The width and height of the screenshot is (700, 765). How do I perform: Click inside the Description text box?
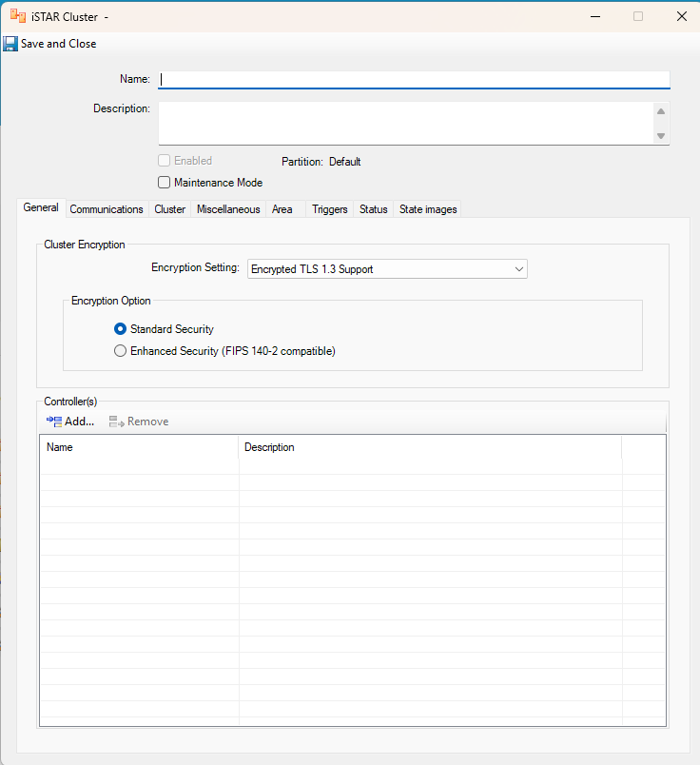tap(406, 123)
